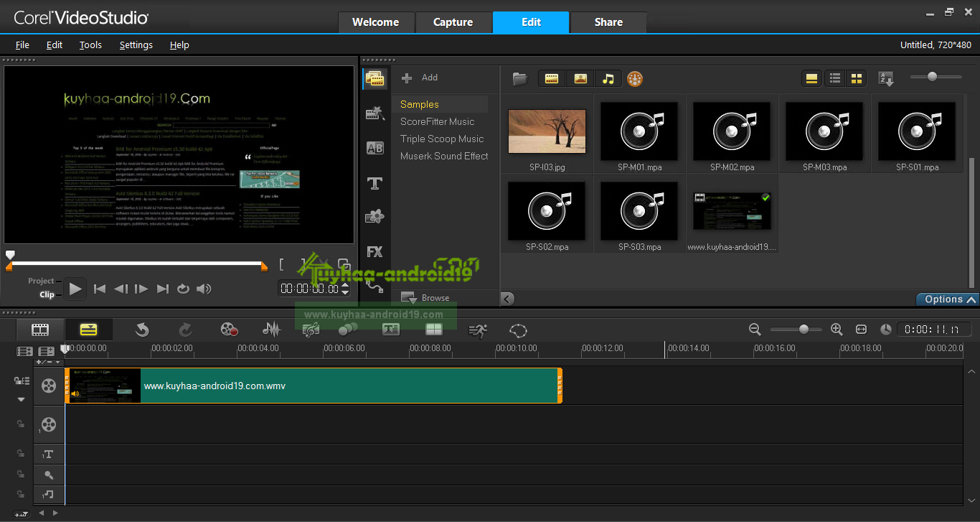Select www.kuyhaa-android19.com.wmv clip on the timeline

pos(313,386)
